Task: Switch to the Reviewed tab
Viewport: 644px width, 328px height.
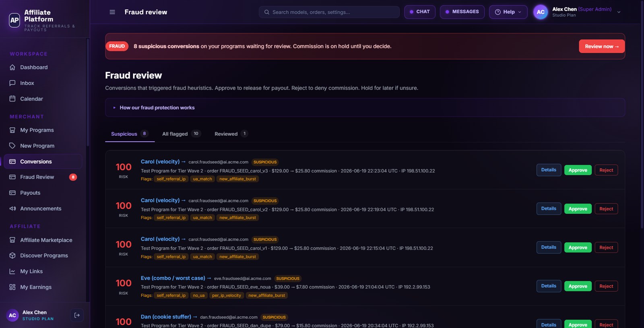Action: (231, 134)
